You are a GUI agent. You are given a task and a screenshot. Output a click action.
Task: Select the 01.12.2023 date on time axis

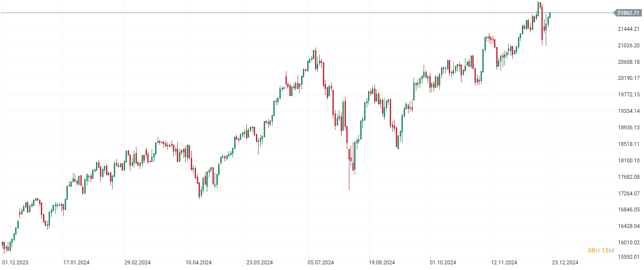coord(15,263)
